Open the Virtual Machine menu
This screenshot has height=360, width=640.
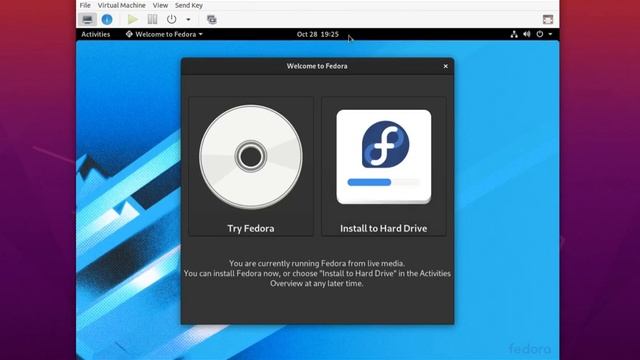122,5
